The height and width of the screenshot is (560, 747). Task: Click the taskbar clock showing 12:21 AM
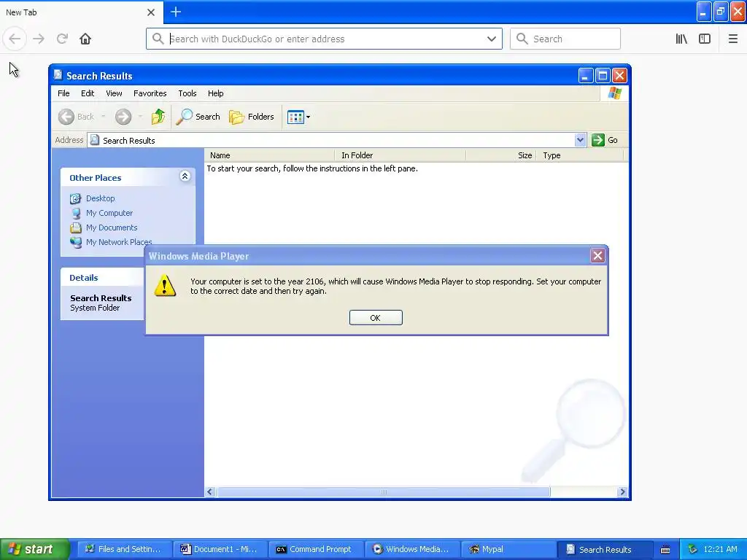[x=720, y=549]
